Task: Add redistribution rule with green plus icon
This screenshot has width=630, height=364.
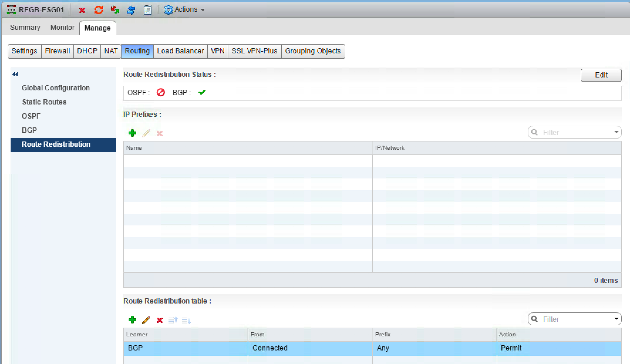Action: click(x=132, y=320)
